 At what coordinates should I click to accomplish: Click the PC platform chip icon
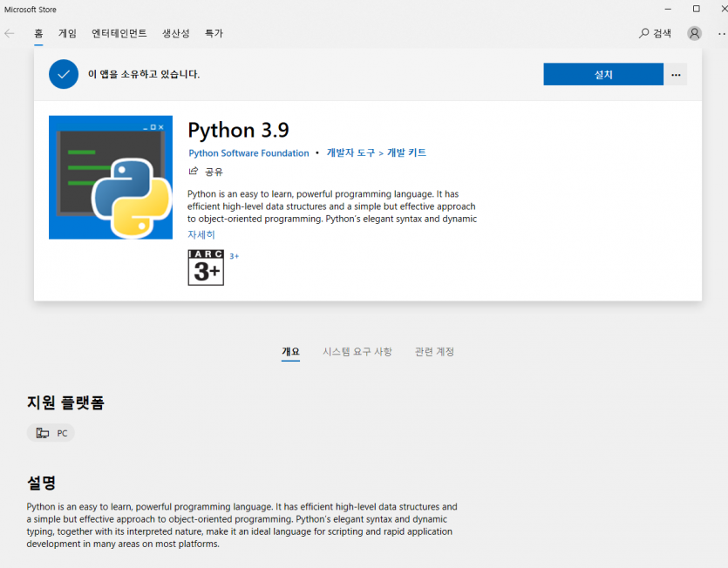click(x=42, y=433)
